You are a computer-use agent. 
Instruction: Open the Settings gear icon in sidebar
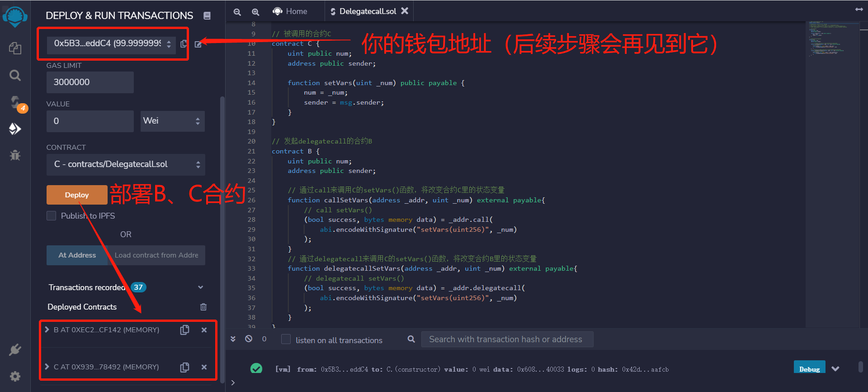(15, 376)
